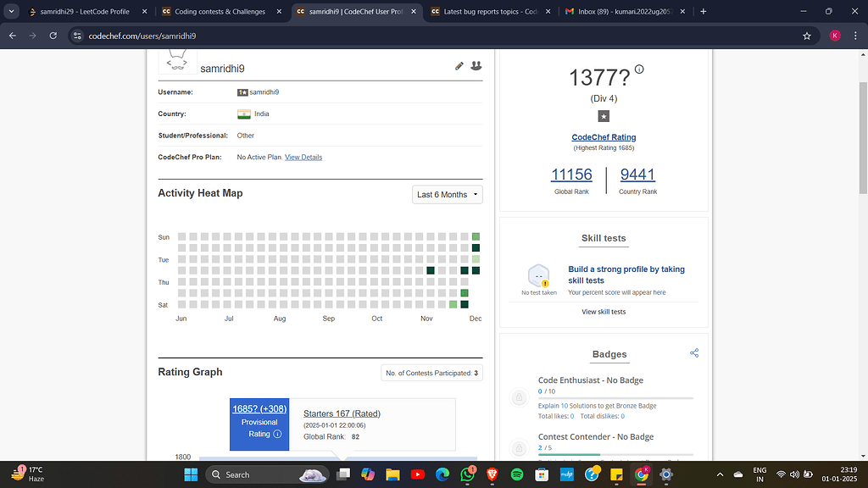The image size is (868, 488).
Task: Open View Details for CodeChef Pro Plan
Action: click(x=303, y=156)
